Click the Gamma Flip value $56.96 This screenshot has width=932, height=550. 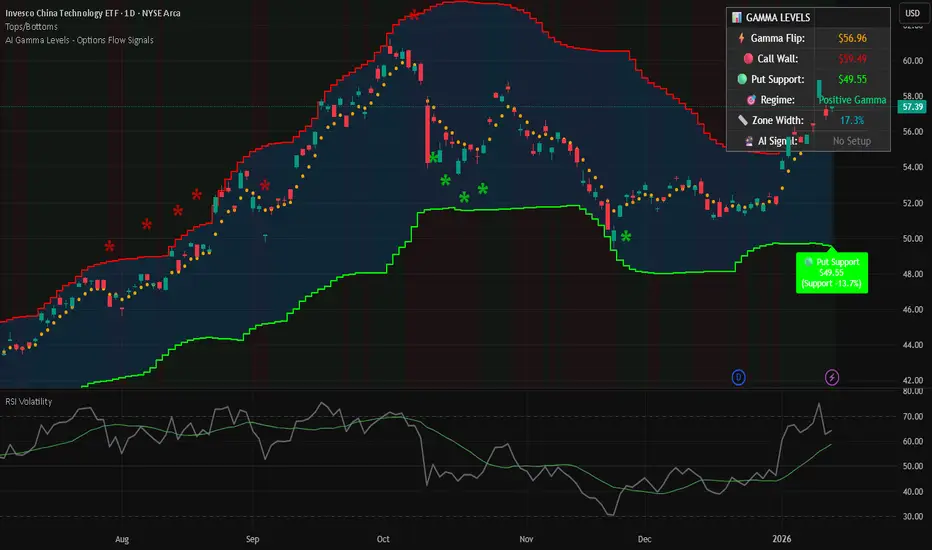(x=852, y=38)
